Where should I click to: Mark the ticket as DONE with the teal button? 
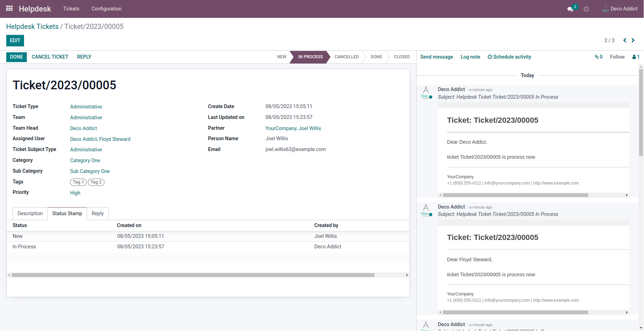click(16, 57)
